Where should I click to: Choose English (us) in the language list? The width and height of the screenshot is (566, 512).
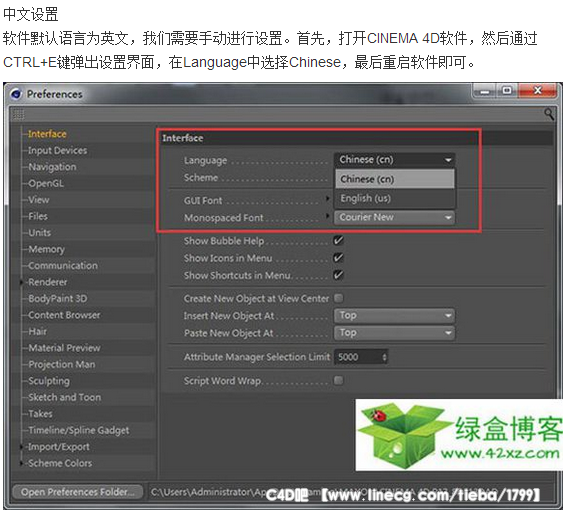click(x=395, y=198)
